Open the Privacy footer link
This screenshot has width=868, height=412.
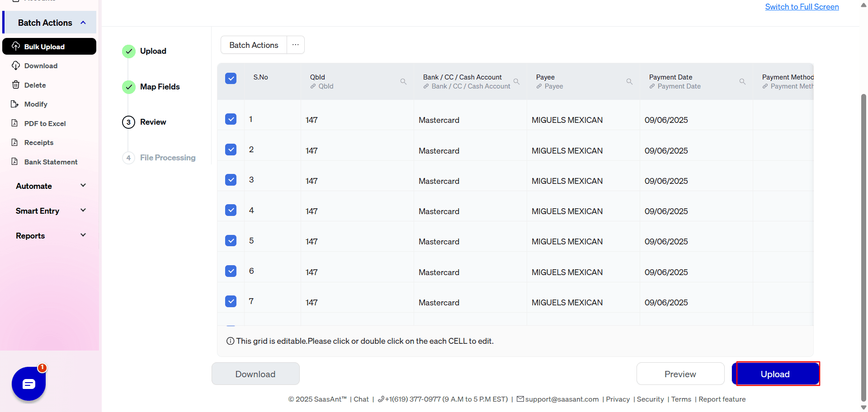(618, 399)
